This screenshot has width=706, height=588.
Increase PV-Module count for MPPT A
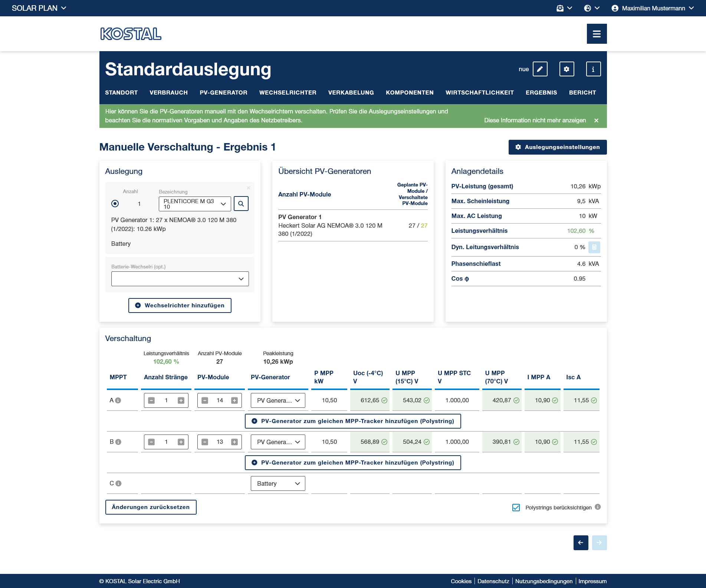(234, 400)
